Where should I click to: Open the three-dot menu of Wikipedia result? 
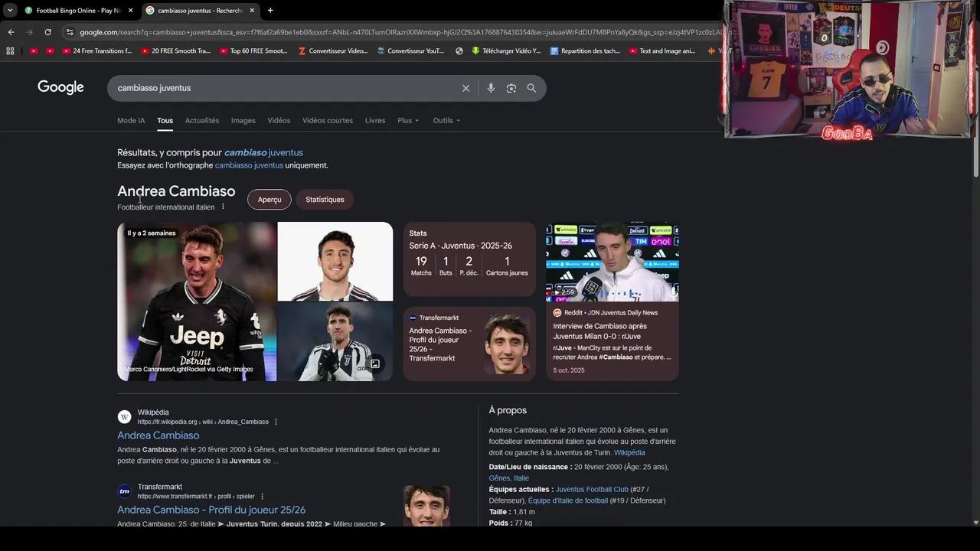pyautogui.click(x=276, y=422)
